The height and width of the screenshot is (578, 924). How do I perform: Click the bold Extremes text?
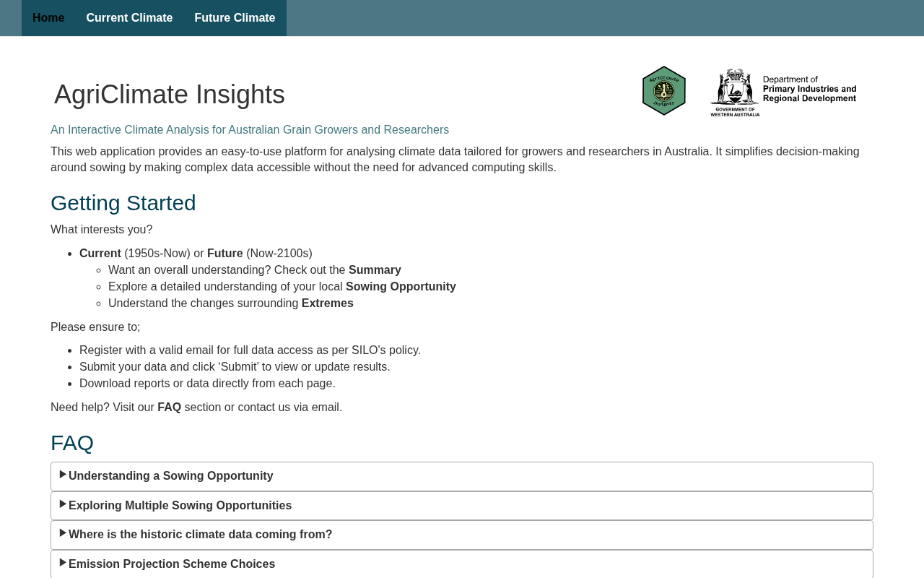[x=327, y=303]
